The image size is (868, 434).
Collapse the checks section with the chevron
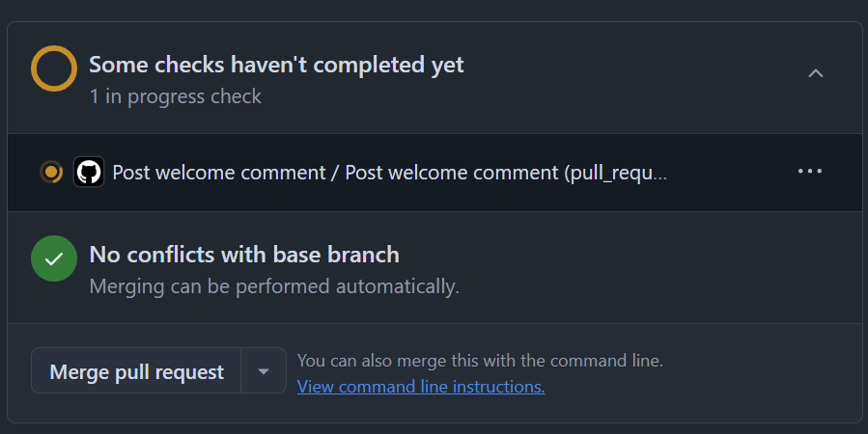[x=816, y=73]
